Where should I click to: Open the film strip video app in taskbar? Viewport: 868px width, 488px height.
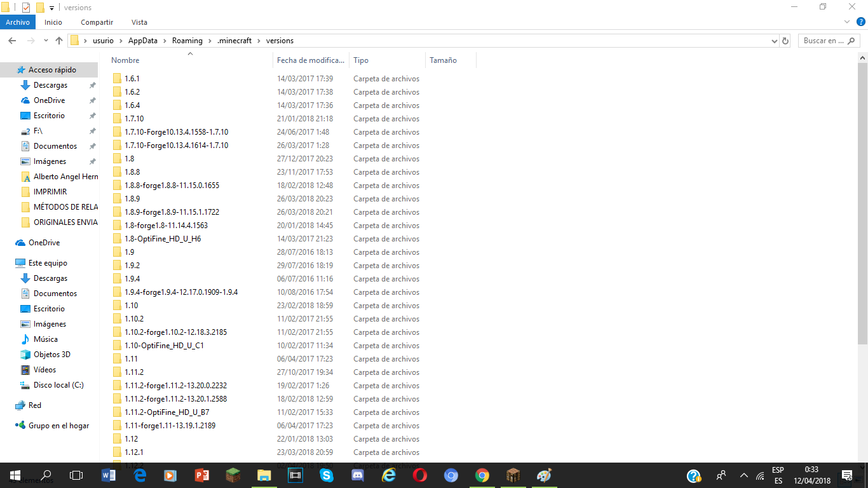[295, 475]
